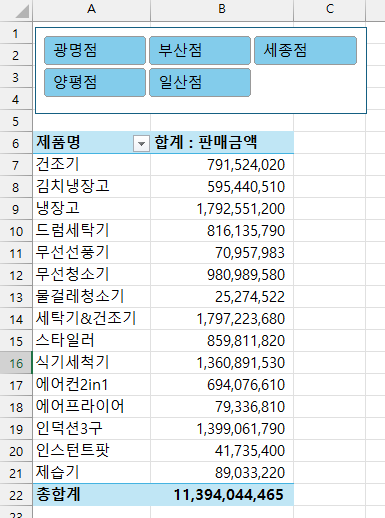Click the 김치냉장고 cell
This screenshot has width=385, height=518.
tap(92, 187)
